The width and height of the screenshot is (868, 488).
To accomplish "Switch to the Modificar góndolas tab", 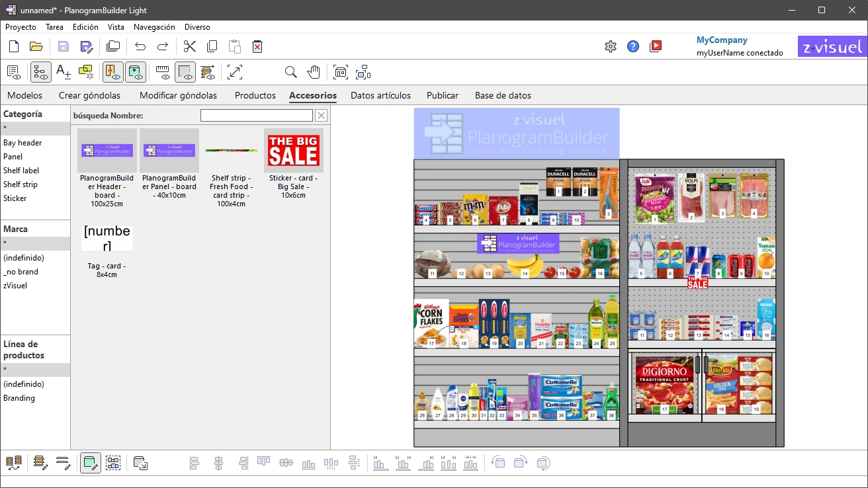I will [178, 95].
